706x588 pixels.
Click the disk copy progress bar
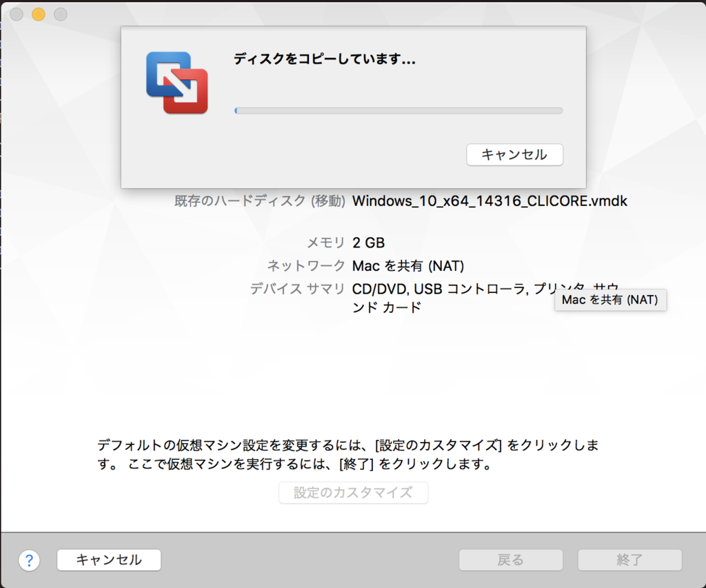[399, 111]
